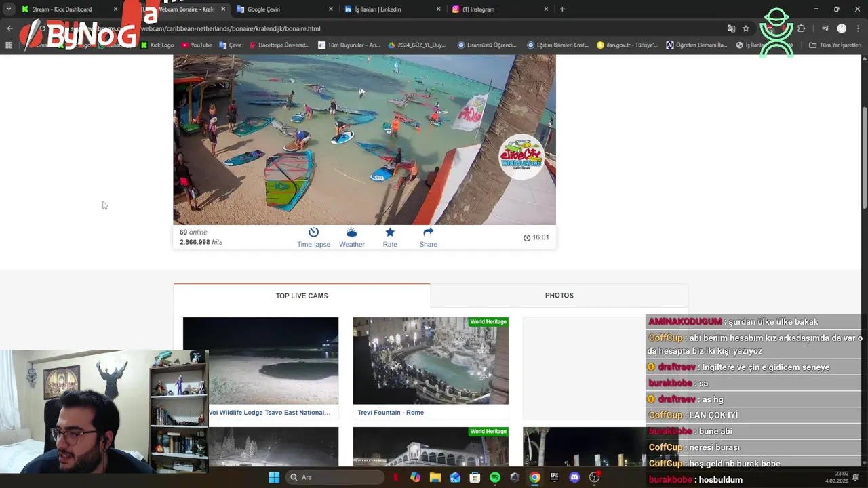Open the apps grid in bookmarks bar
Viewport: 868px width, 488px height.
9,45
